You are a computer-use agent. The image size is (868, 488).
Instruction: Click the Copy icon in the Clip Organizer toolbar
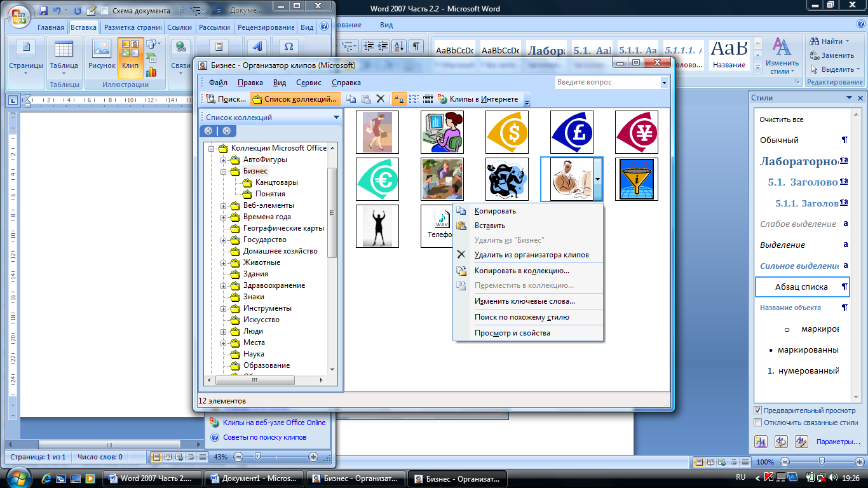click(351, 99)
